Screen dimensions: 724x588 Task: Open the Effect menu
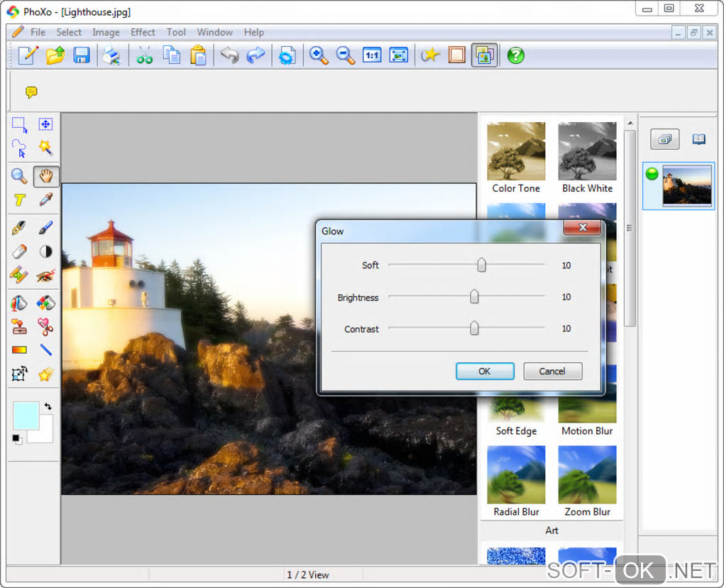[x=143, y=33]
